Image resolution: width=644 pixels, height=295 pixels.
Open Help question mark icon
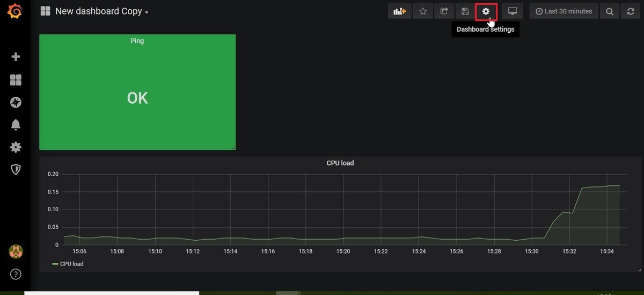(x=16, y=274)
